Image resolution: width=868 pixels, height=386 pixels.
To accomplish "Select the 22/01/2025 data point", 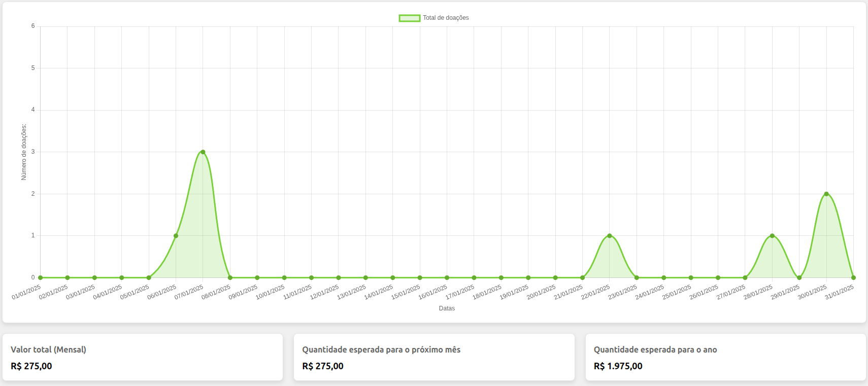I will (x=610, y=236).
